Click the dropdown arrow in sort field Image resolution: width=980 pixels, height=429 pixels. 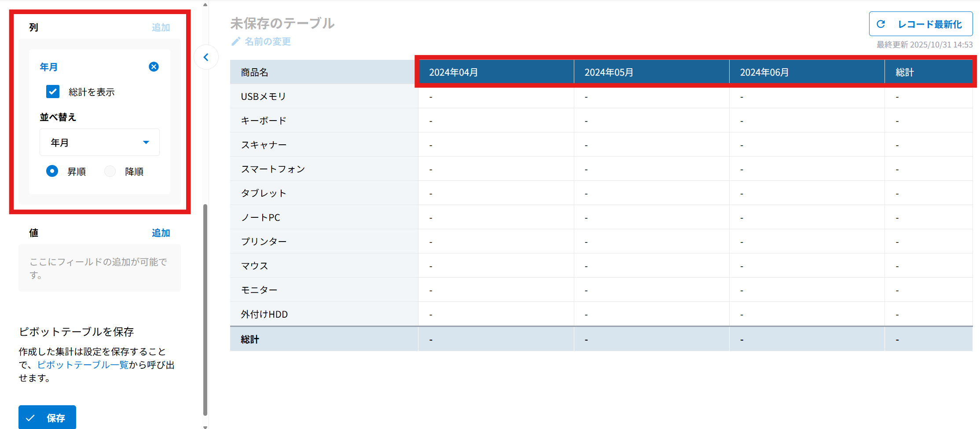146,143
